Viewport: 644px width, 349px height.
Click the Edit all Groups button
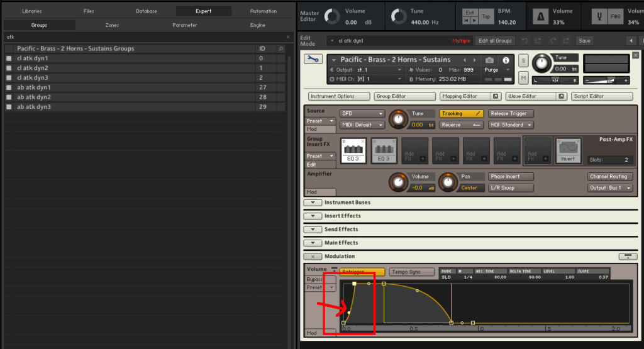click(495, 41)
